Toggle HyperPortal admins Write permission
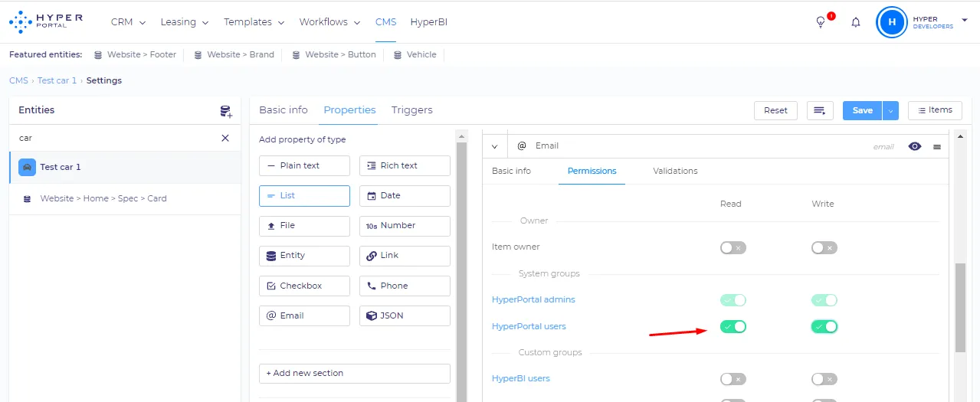The height and width of the screenshot is (402, 980). (x=824, y=300)
